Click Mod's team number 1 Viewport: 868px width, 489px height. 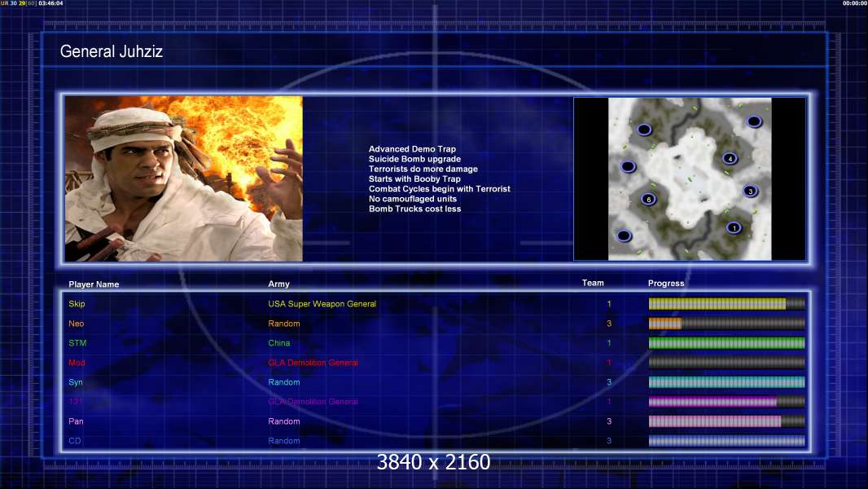click(609, 363)
